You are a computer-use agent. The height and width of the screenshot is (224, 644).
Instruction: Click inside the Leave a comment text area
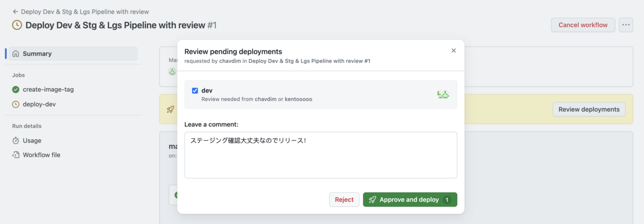coord(320,155)
